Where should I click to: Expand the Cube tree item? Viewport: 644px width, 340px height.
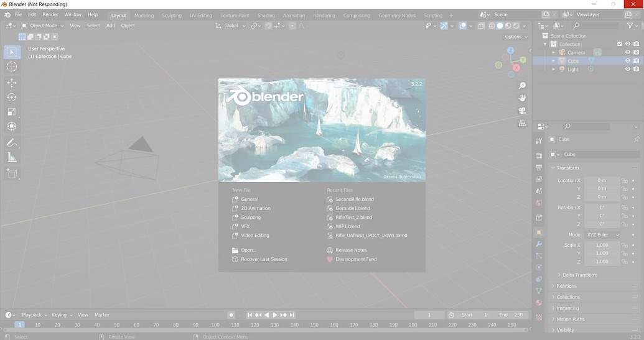(553, 61)
